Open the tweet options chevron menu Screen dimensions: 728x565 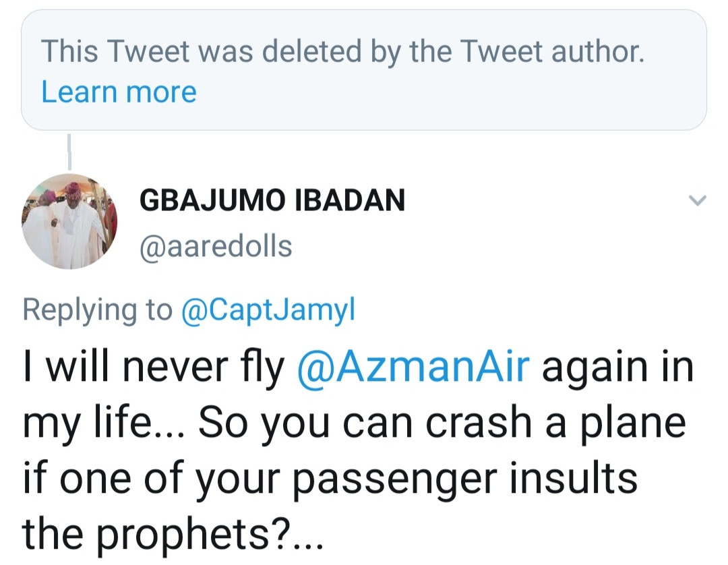tap(698, 200)
